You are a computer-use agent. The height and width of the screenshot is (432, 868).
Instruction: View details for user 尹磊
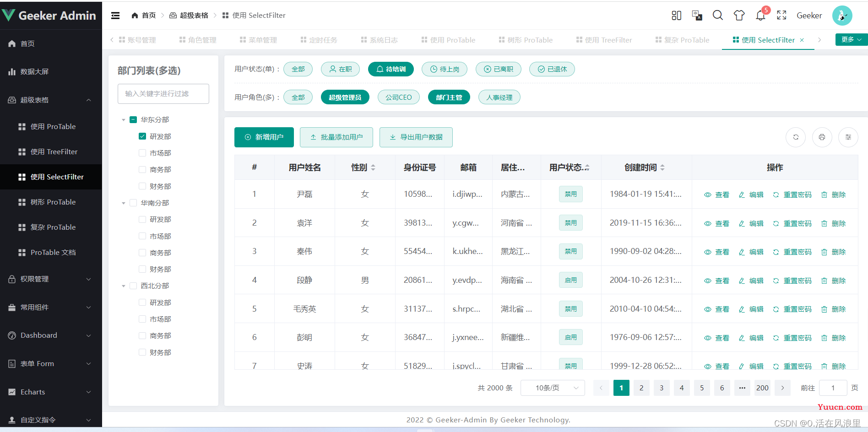pos(716,194)
